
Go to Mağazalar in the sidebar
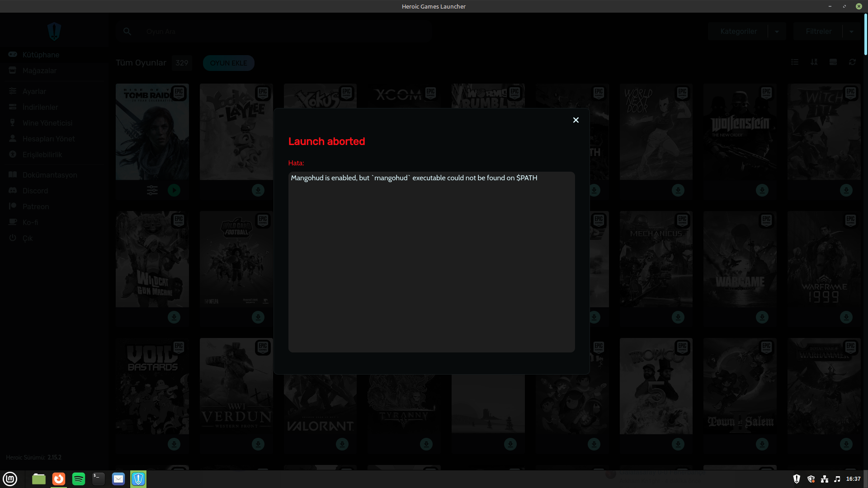coord(39,71)
